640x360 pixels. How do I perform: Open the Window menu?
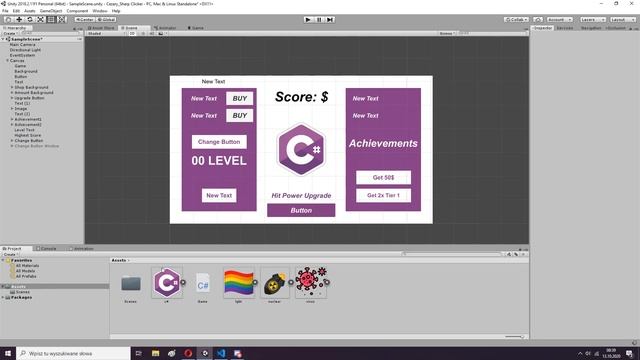pos(100,11)
